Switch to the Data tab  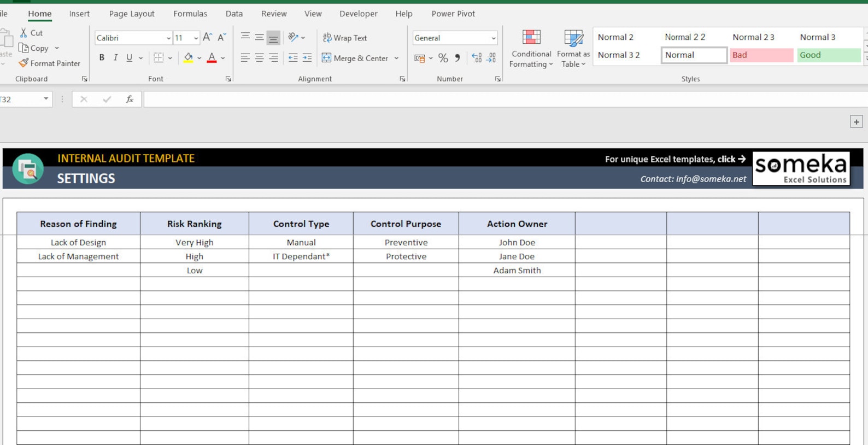(x=234, y=14)
